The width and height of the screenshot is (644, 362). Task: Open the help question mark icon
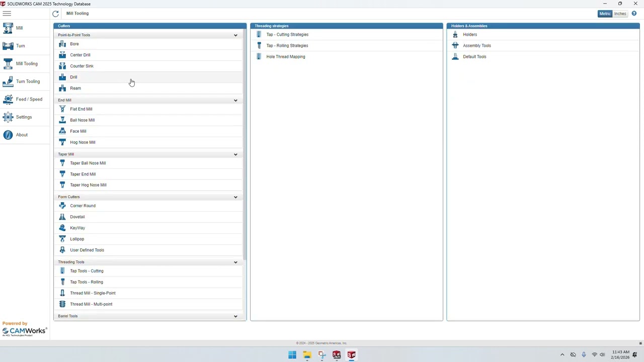(633, 14)
